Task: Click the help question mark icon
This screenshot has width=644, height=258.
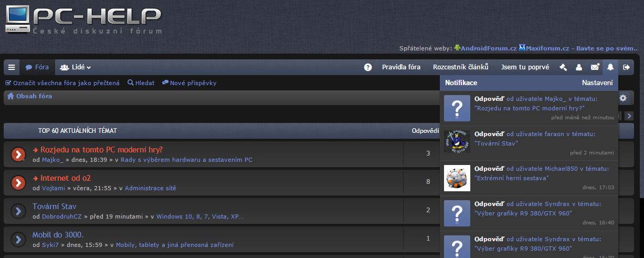Action: point(368,67)
